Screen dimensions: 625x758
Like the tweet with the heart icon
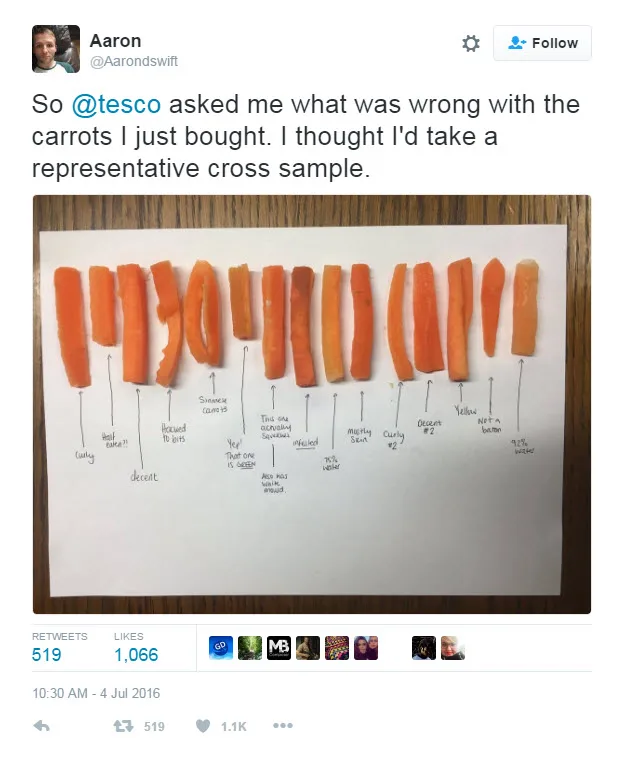click(x=203, y=726)
